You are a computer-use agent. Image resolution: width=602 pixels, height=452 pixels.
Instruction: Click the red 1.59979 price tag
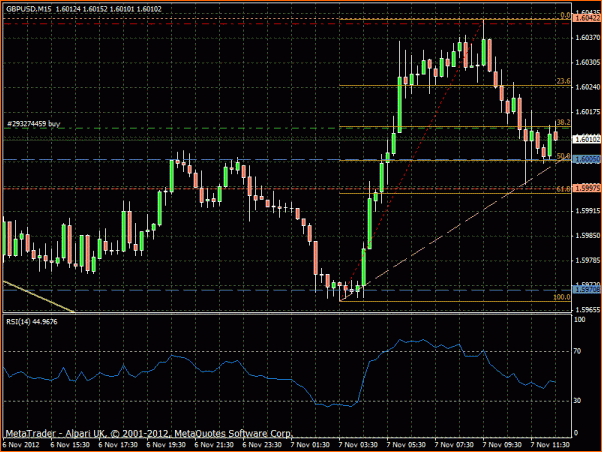(x=587, y=188)
